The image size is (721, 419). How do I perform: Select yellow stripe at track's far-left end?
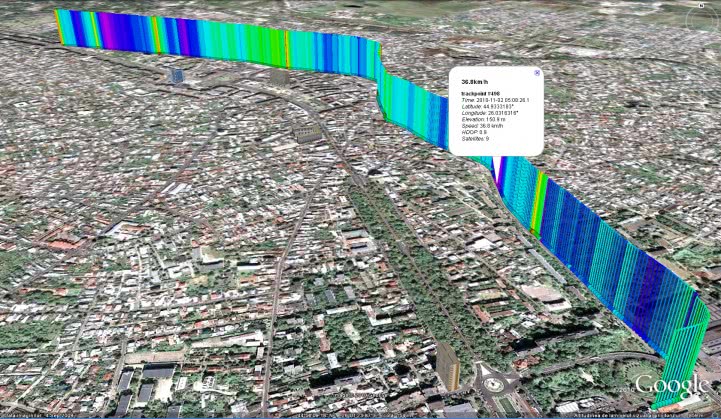[x=59, y=27]
